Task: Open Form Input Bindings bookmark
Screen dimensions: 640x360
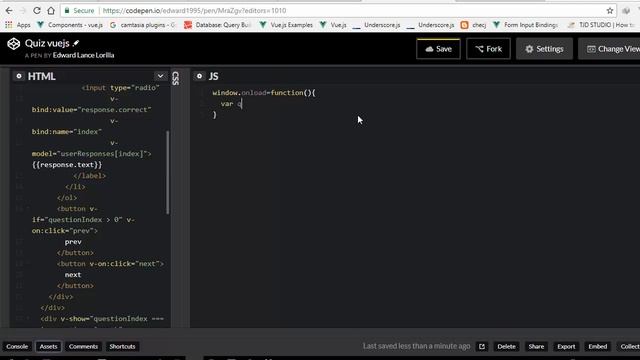Action: point(526,25)
